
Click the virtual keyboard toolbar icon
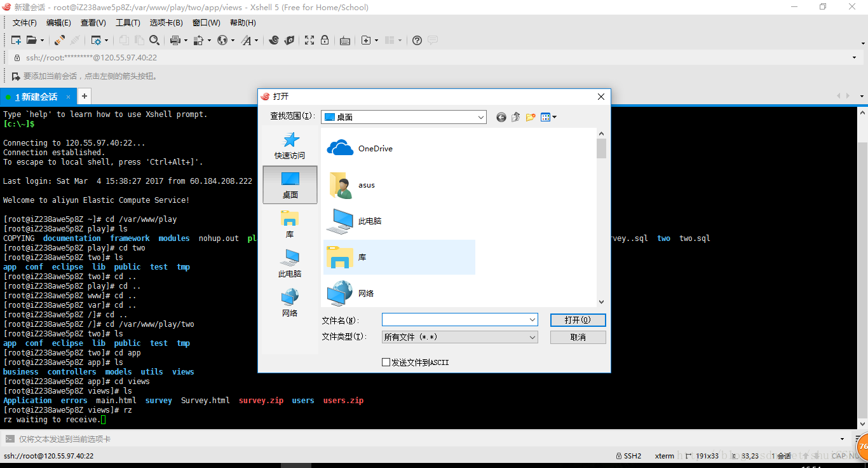pos(345,40)
